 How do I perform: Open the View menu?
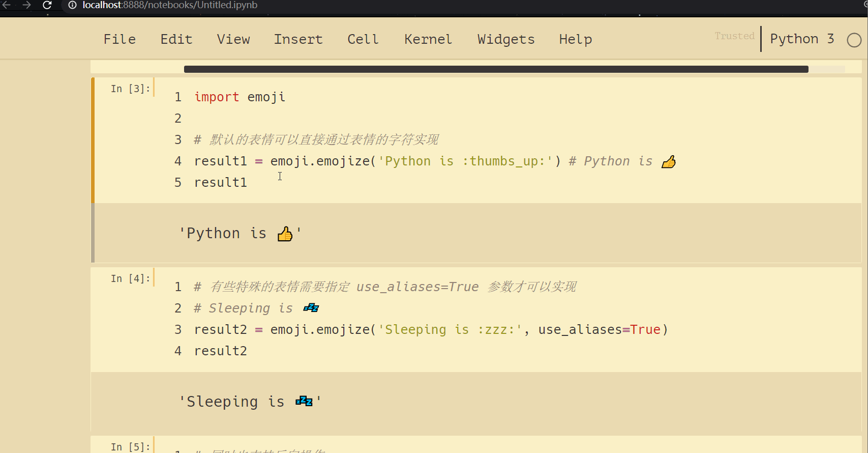pyautogui.click(x=233, y=39)
